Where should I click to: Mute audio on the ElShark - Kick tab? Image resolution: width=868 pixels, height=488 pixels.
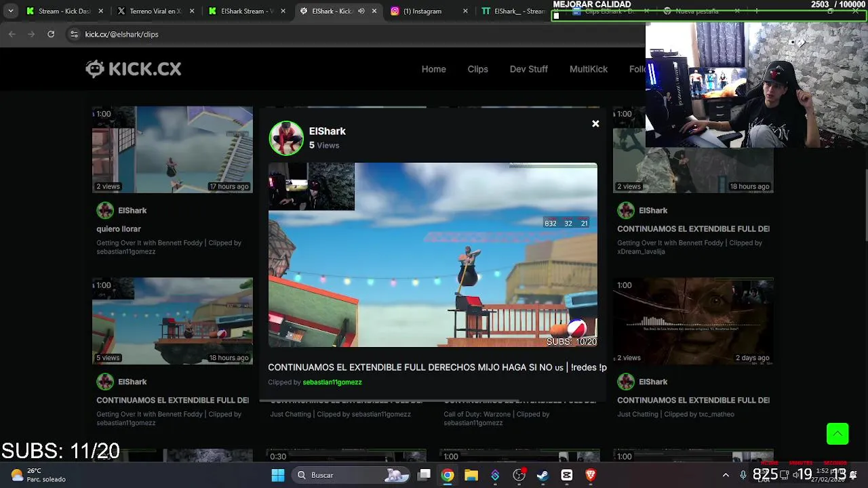point(361,12)
